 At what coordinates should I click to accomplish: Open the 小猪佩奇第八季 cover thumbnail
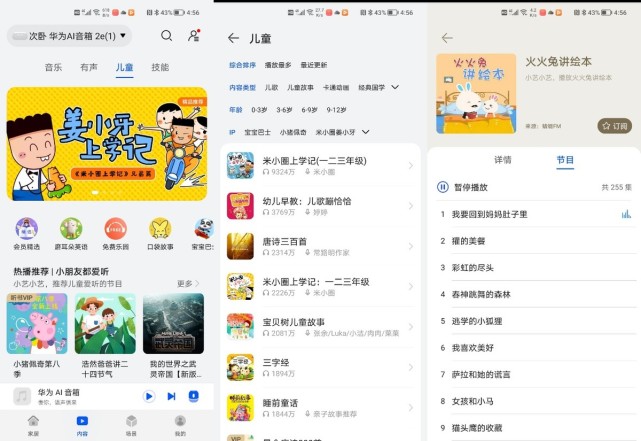pyautogui.click(x=37, y=323)
